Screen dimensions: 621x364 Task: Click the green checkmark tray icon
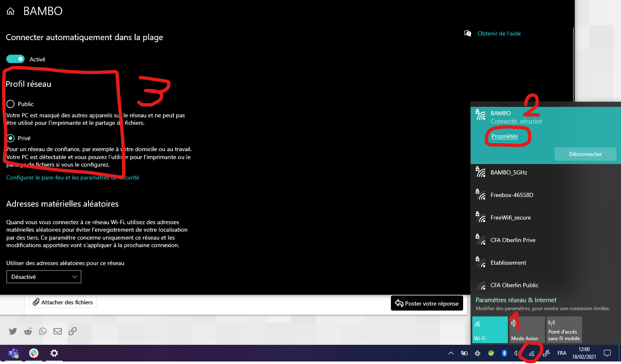[x=491, y=353]
